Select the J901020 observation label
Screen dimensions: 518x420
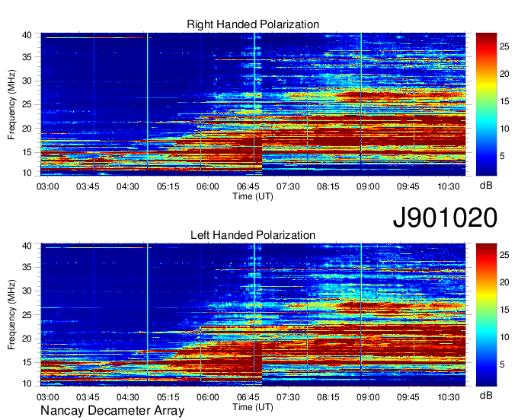click(x=445, y=218)
